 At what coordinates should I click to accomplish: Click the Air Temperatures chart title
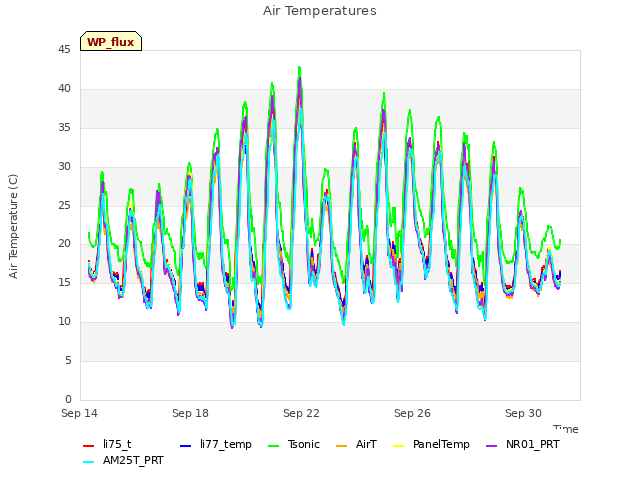(x=320, y=11)
